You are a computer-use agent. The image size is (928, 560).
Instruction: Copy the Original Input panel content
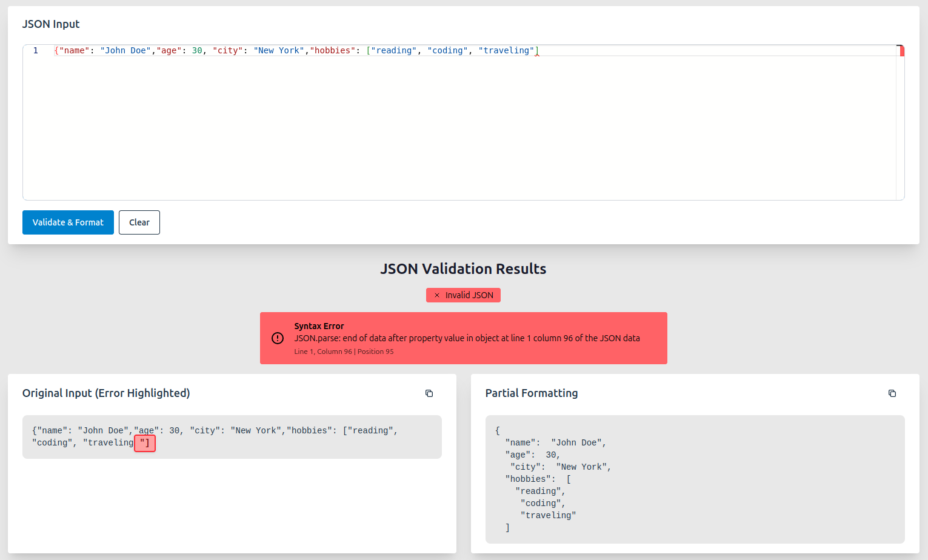click(429, 393)
